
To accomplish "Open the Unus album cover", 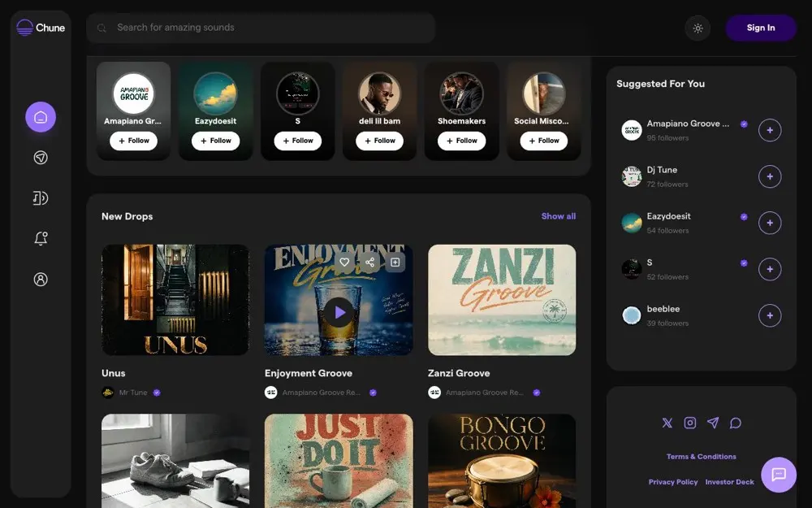I will click(175, 300).
